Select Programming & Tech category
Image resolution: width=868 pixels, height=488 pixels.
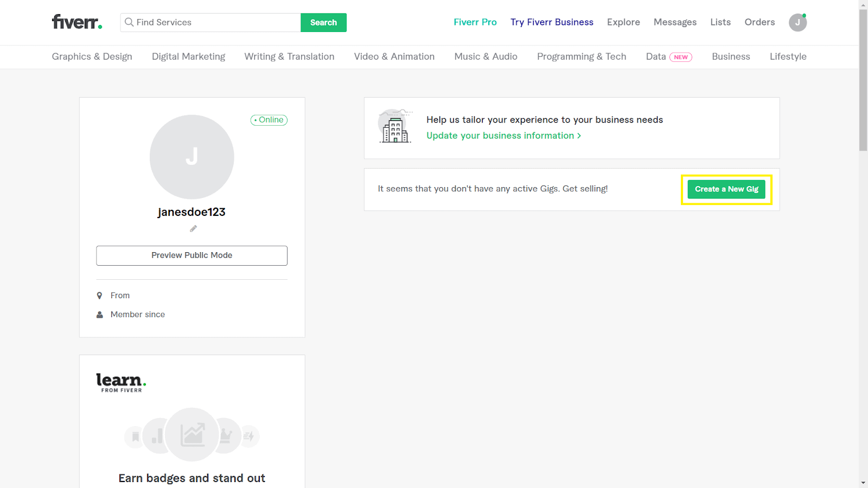(x=582, y=56)
